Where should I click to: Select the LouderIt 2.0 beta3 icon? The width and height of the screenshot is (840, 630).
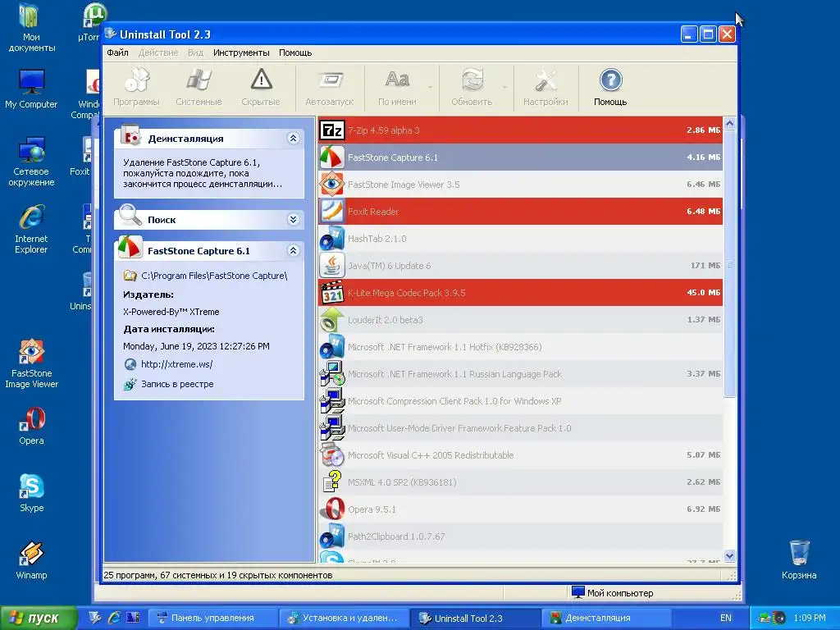(332, 320)
